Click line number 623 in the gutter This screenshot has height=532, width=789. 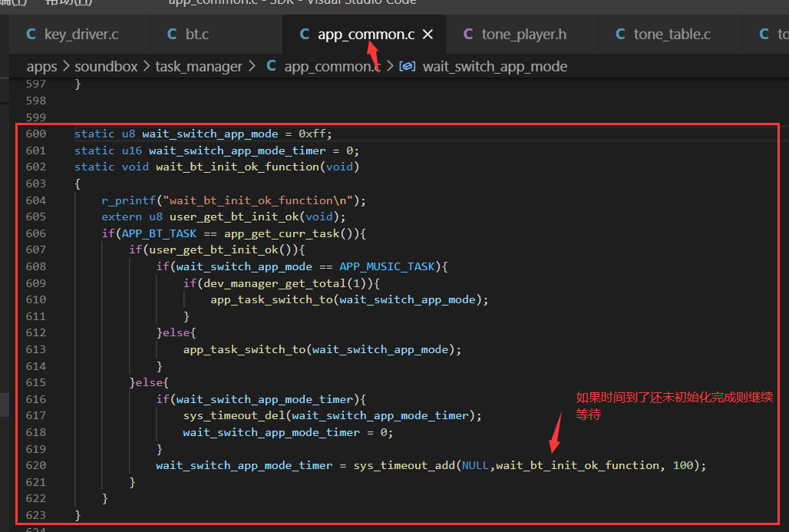click(x=36, y=515)
